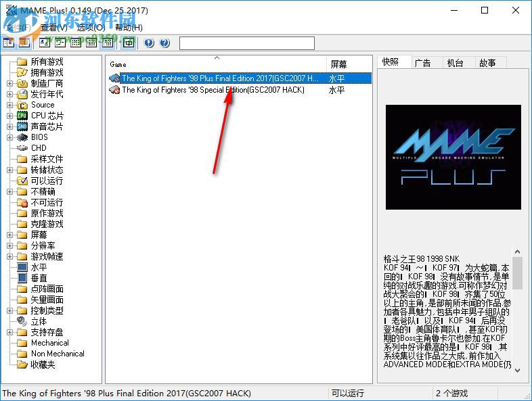The height and width of the screenshot is (401, 532).
Task: Open help with question mark icon
Action: (164, 43)
